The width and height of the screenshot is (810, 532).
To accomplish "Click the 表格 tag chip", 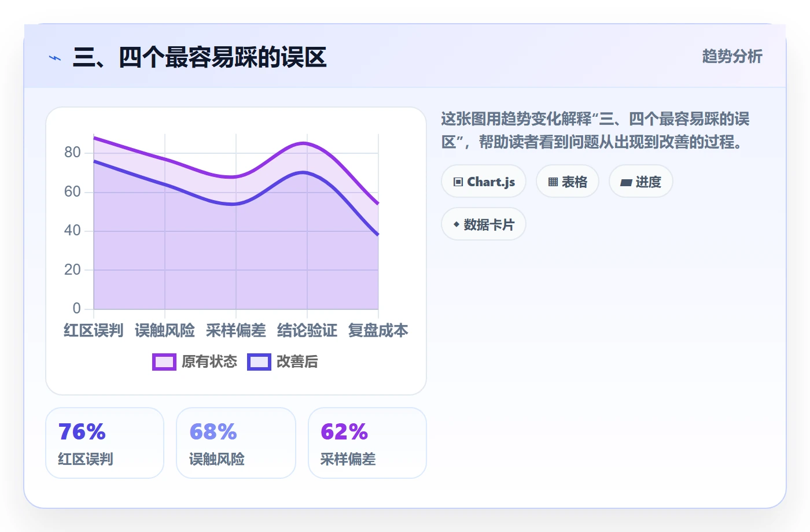I will pos(568,182).
